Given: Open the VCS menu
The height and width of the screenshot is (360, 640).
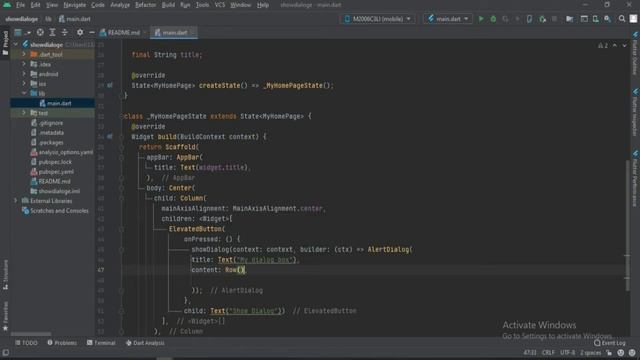Looking at the screenshot, I should 220,5.
